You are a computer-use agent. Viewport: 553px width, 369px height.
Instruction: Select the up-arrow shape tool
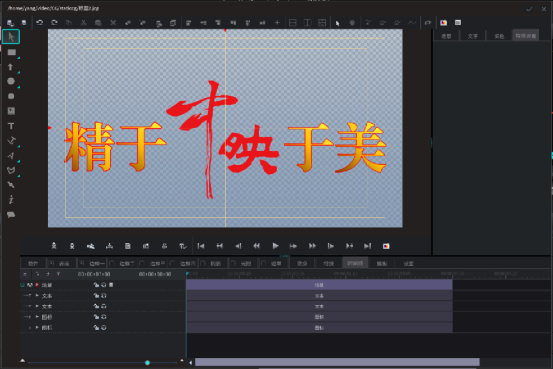tap(11, 67)
